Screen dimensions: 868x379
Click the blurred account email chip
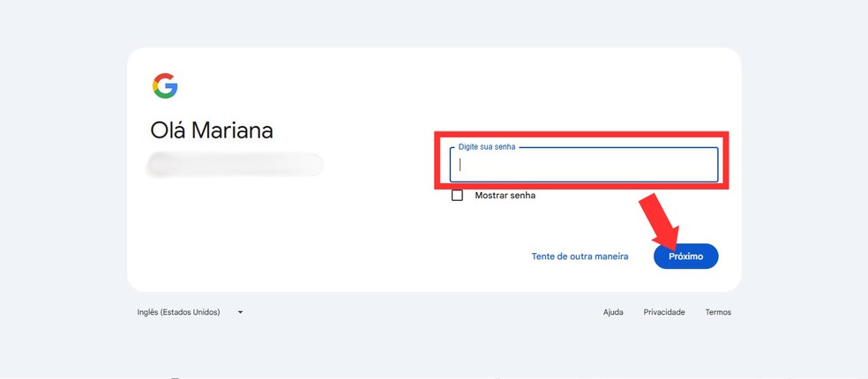235,165
